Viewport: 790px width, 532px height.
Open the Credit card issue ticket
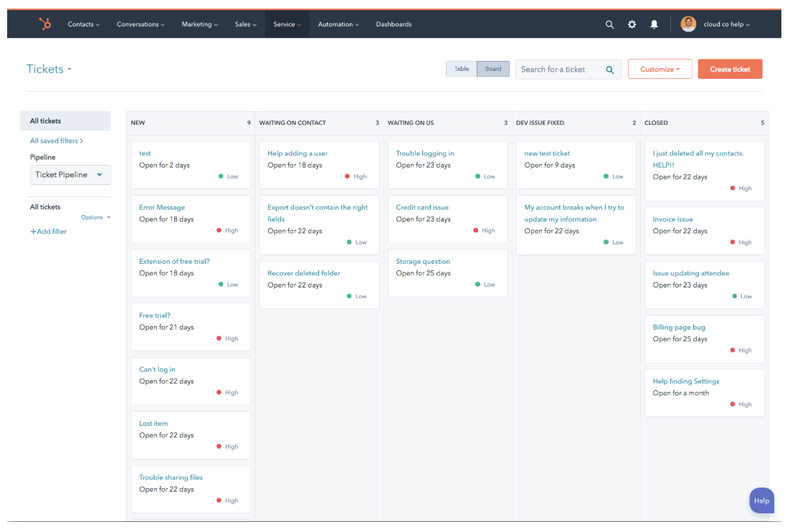[x=422, y=207]
